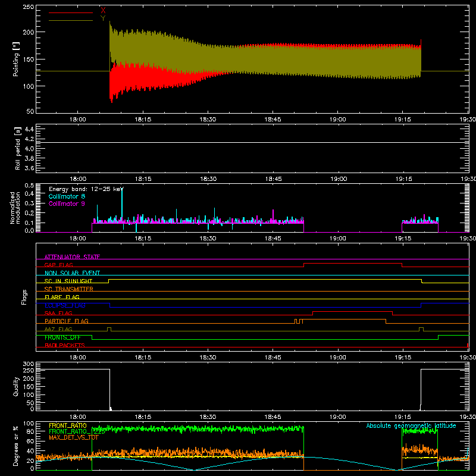Screen dimensions: 476x476
Task: Click the 150 tick on Pointing axis
Action: coord(28,59)
